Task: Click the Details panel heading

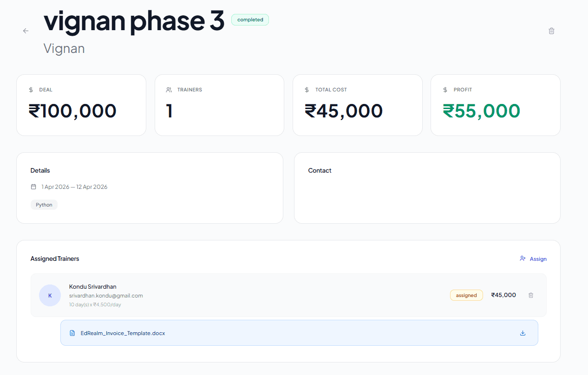Action: 40,170
